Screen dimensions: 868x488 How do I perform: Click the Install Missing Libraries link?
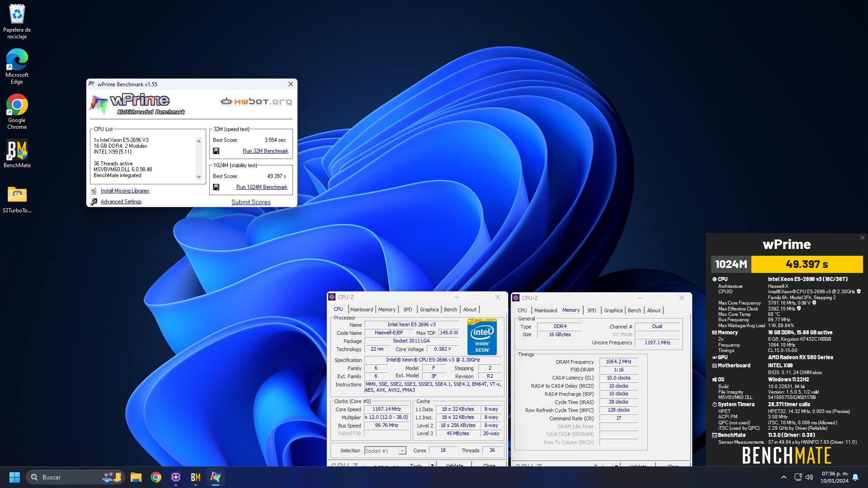(x=125, y=191)
